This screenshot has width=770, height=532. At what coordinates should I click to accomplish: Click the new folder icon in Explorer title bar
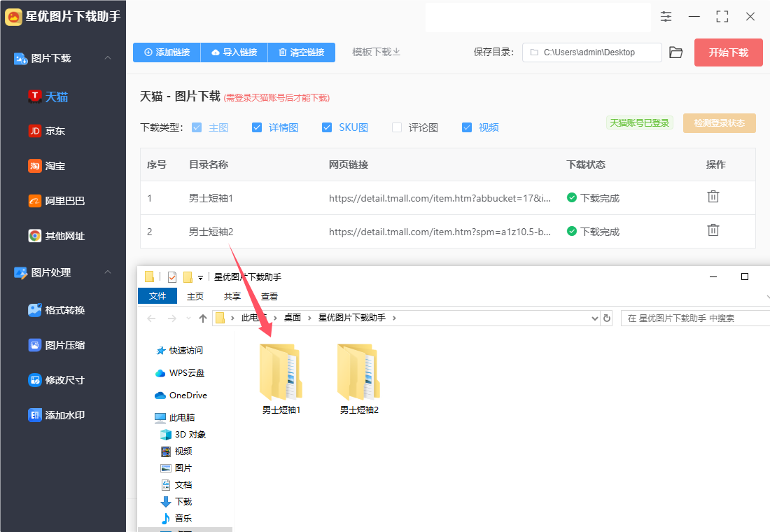(x=188, y=277)
